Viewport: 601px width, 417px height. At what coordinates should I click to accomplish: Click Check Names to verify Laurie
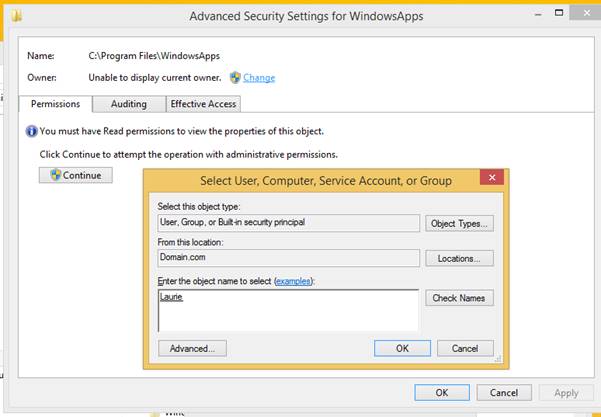click(459, 298)
